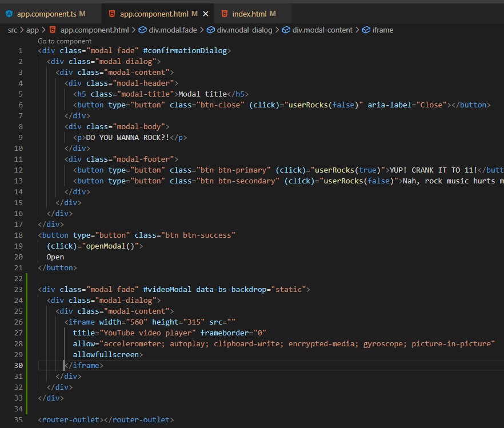This screenshot has width=504, height=428.
Task: Click the HTML5 icon on the active app.component.html tab
Action: coord(111,13)
